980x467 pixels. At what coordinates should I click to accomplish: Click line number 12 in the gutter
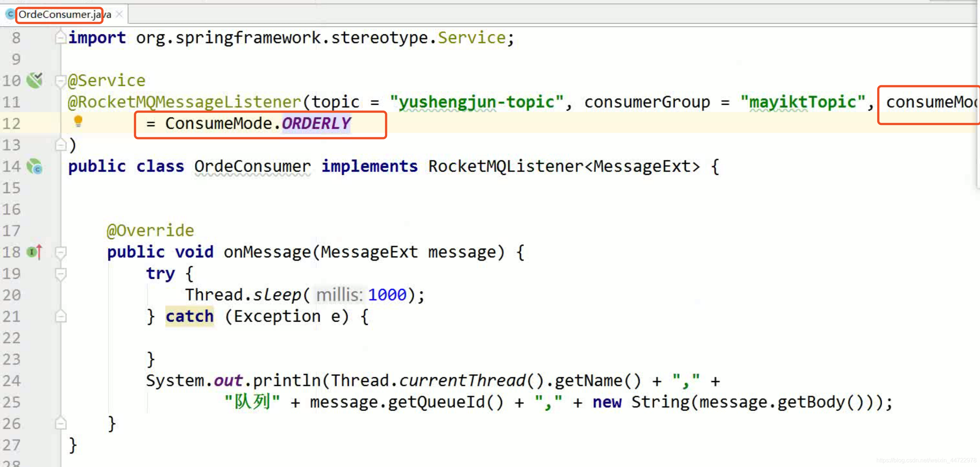point(11,124)
